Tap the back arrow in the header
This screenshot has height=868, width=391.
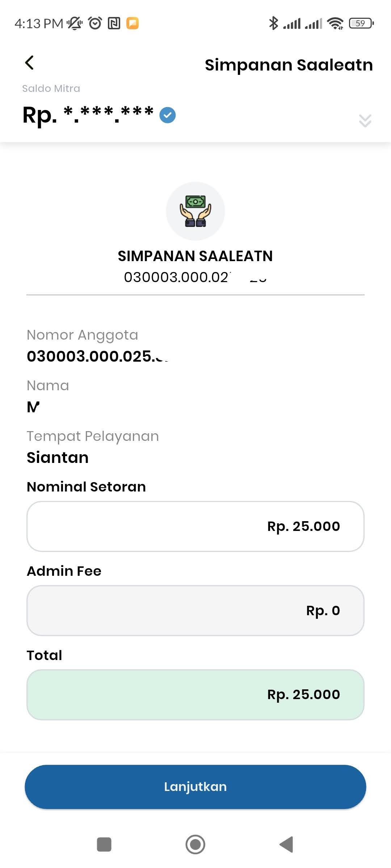(29, 63)
